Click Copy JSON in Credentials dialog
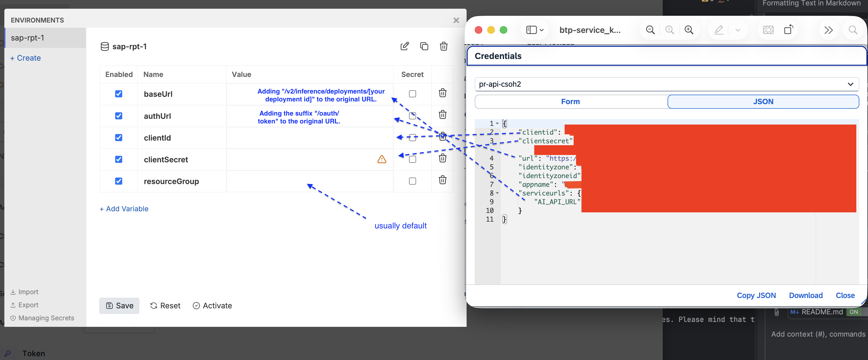Screen dimensions: 868x360 click(x=756, y=296)
